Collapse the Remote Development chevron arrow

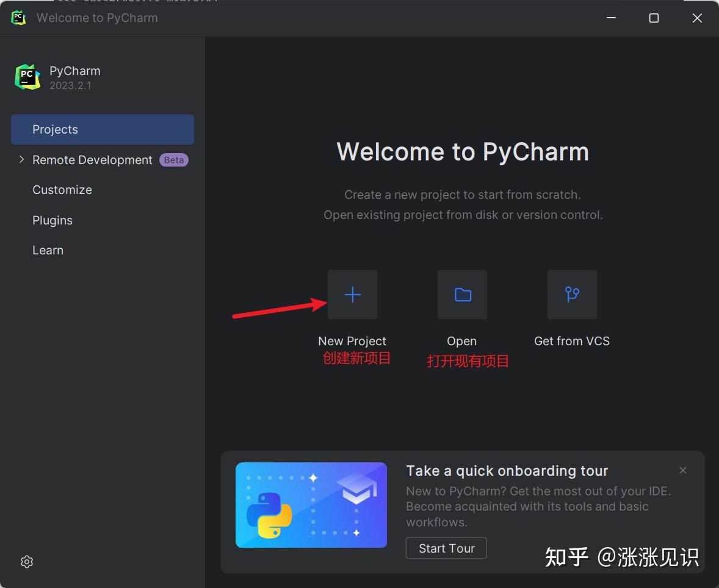tap(21, 160)
